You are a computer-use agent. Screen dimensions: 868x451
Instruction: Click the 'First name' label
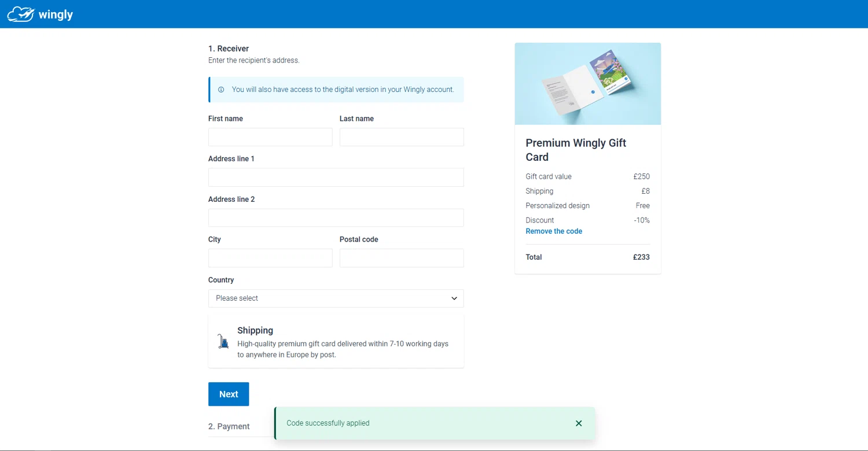[x=226, y=119]
